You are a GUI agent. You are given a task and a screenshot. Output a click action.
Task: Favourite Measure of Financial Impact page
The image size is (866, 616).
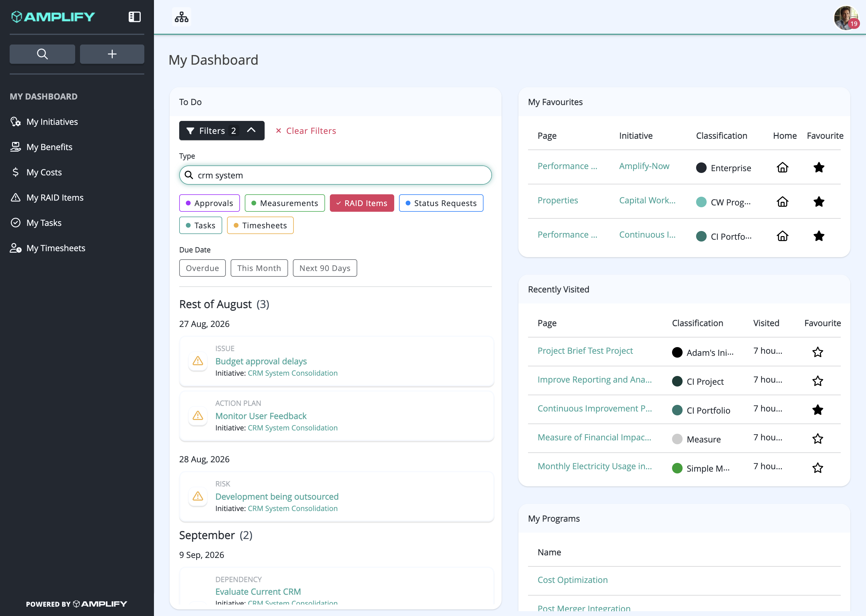[x=818, y=439]
